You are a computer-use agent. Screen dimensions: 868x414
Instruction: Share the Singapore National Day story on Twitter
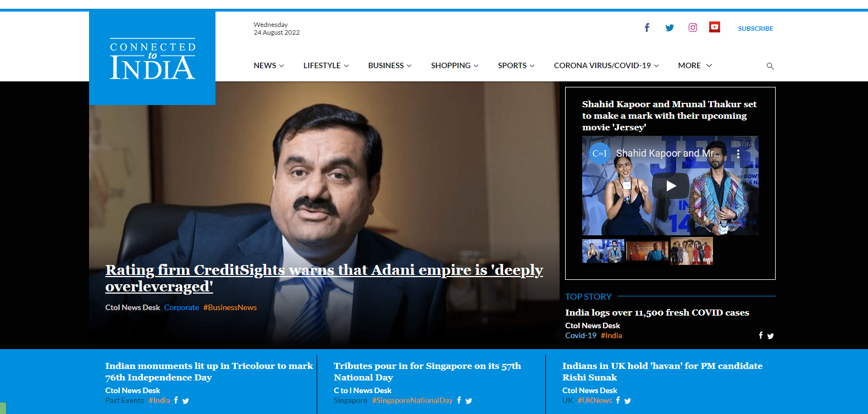point(469,401)
